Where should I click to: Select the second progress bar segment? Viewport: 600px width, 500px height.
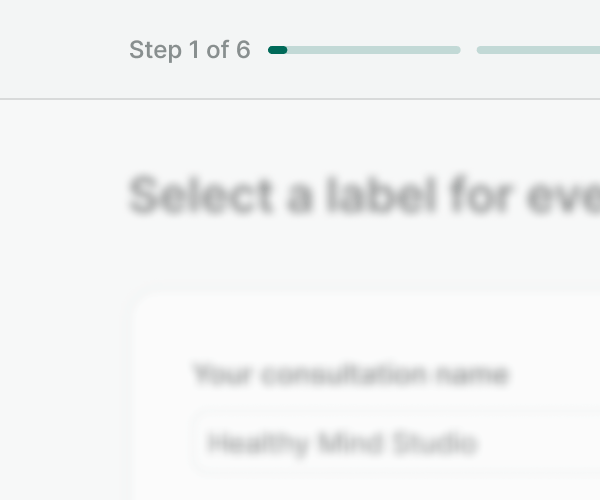(x=538, y=50)
